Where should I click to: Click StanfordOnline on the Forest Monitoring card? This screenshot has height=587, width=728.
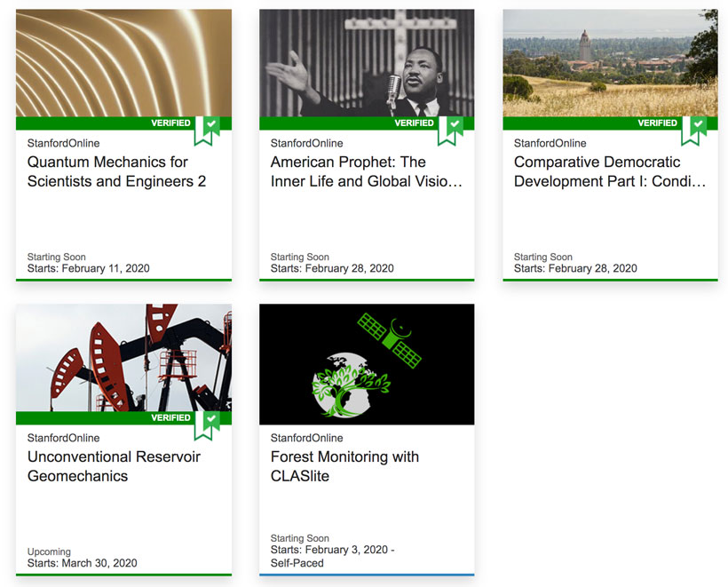click(307, 438)
